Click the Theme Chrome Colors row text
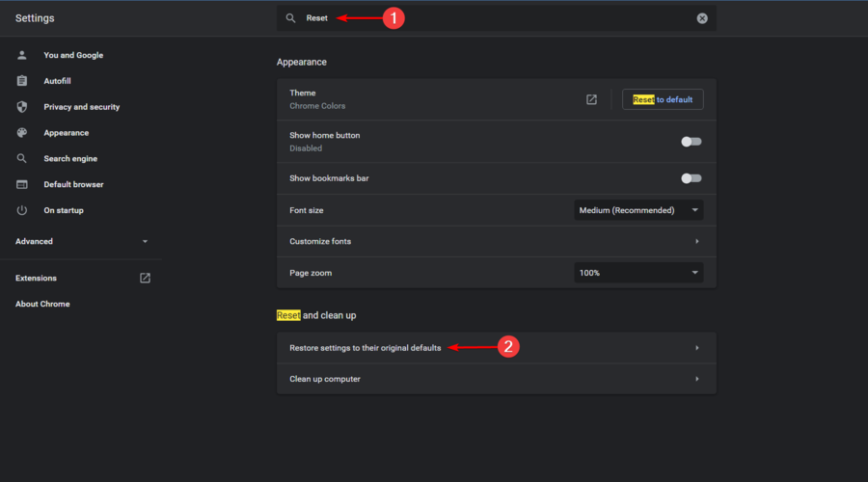This screenshot has width=868, height=482. pos(317,99)
